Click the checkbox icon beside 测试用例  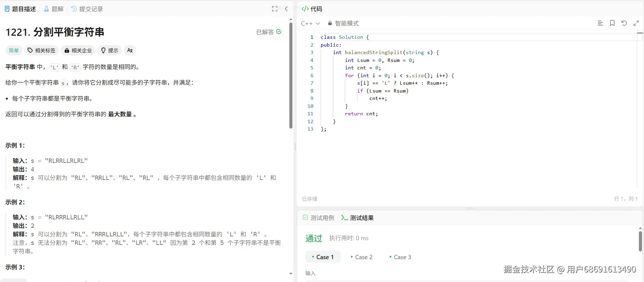(305, 217)
